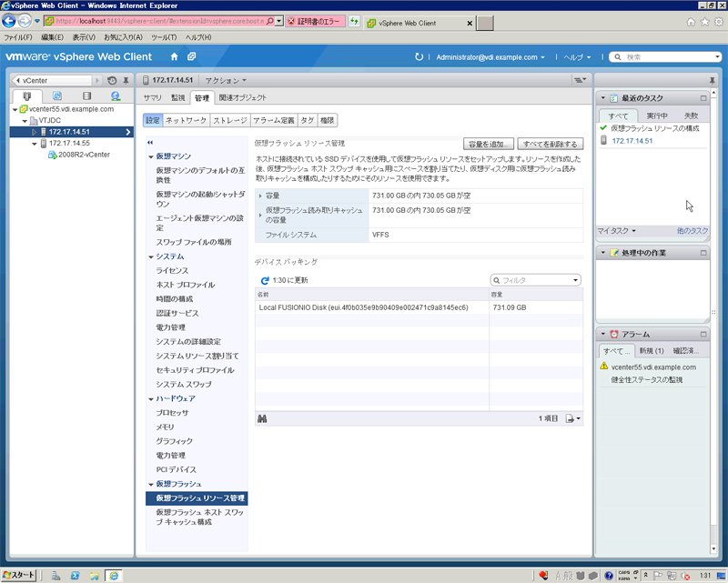Viewport: 728px width, 583px height.
Task: Pin the right-side tasks panel
Action: point(713,80)
